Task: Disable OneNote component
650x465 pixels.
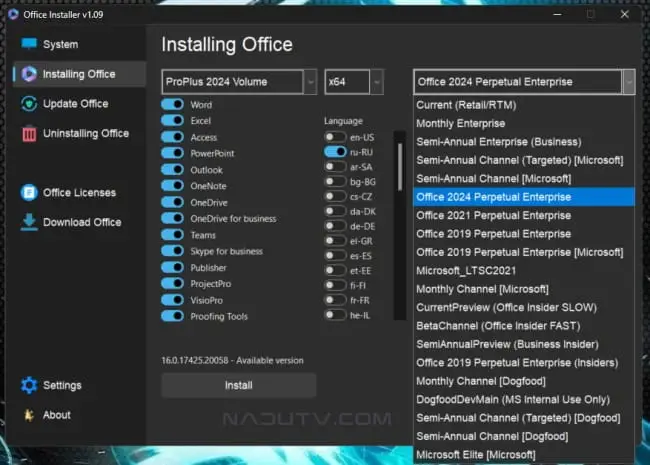Action: pos(172,186)
